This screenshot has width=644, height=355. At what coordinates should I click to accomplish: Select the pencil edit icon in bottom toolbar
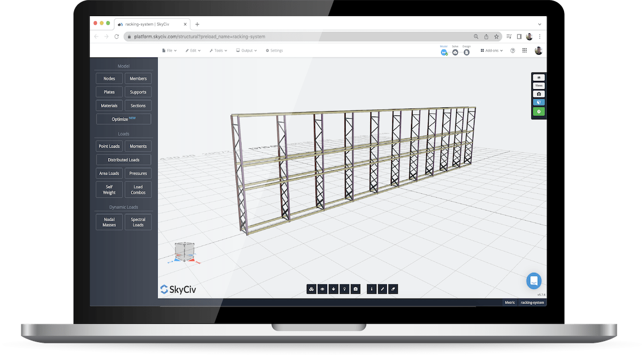(382, 289)
